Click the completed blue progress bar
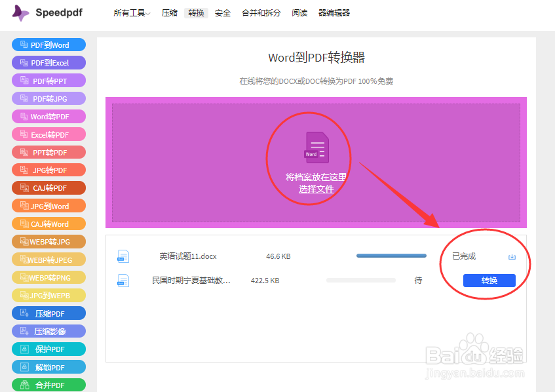555x392 pixels. [x=391, y=255]
